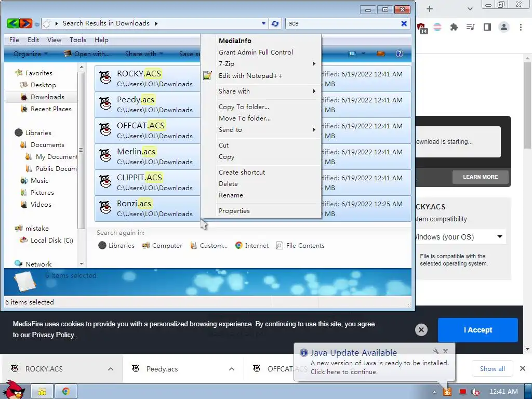The image size is (532, 399).
Task: Close the Java Update notification
Action: [445, 351]
